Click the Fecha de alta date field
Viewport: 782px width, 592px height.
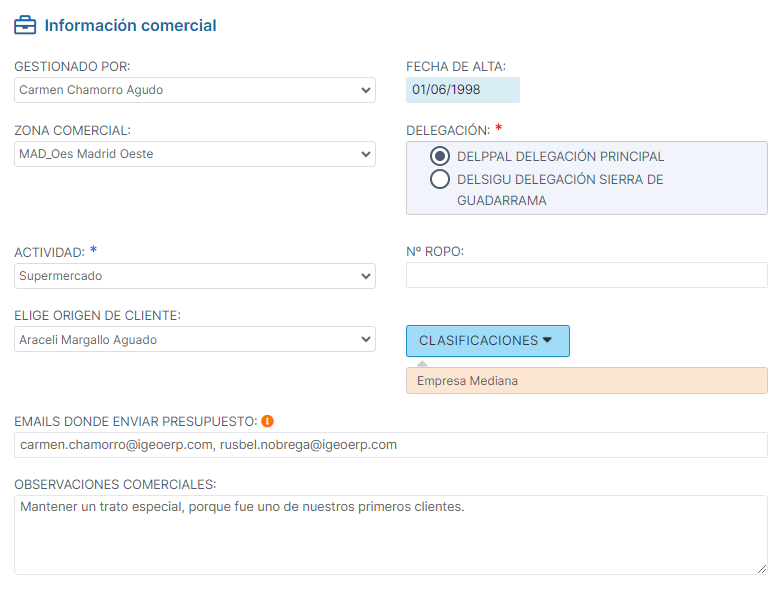tap(463, 90)
